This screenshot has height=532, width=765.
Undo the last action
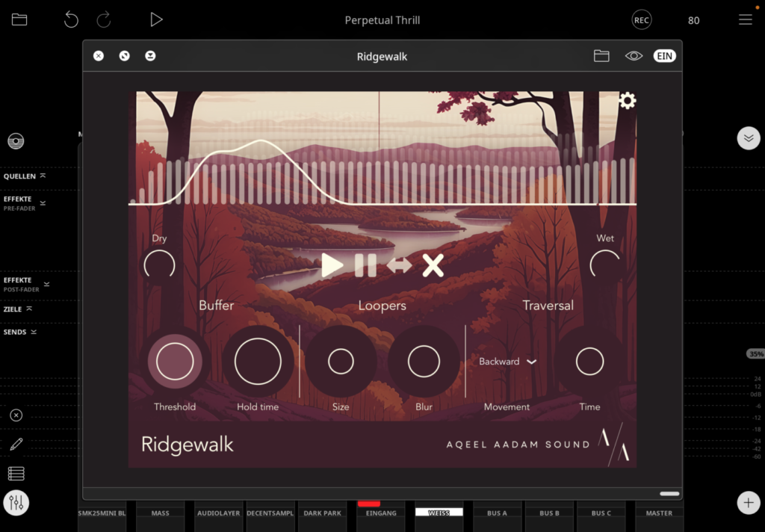tap(71, 20)
